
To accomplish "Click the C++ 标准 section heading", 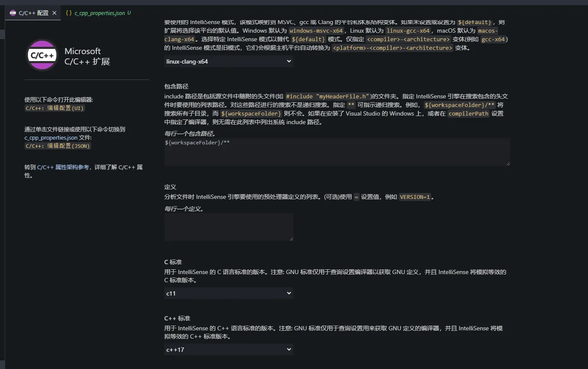I will click(x=177, y=318).
